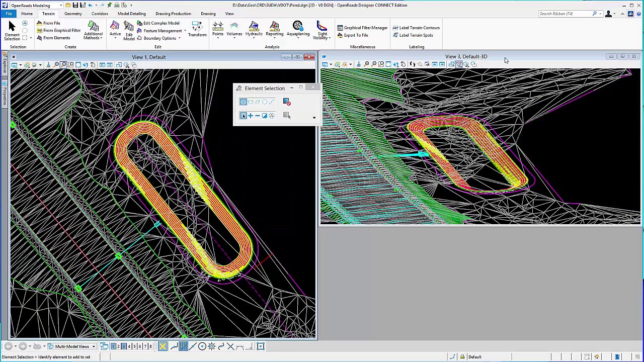The width and height of the screenshot is (644, 362).
Task: Click the Transform terrain icon
Action: [197, 29]
